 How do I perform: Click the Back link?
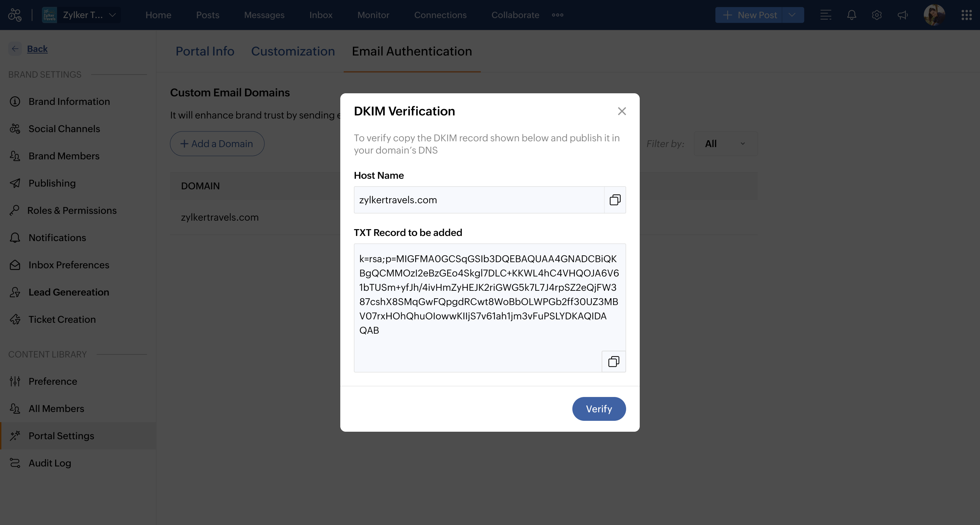(x=37, y=49)
